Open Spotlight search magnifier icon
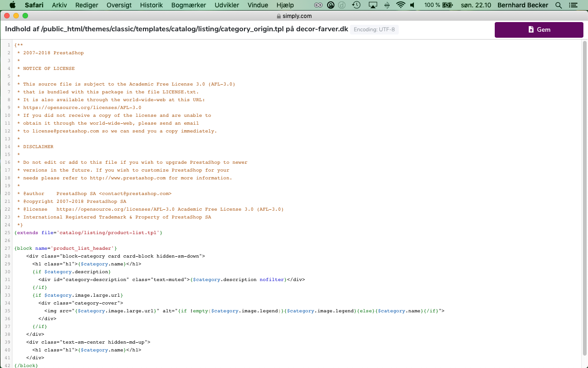 pos(559,5)
